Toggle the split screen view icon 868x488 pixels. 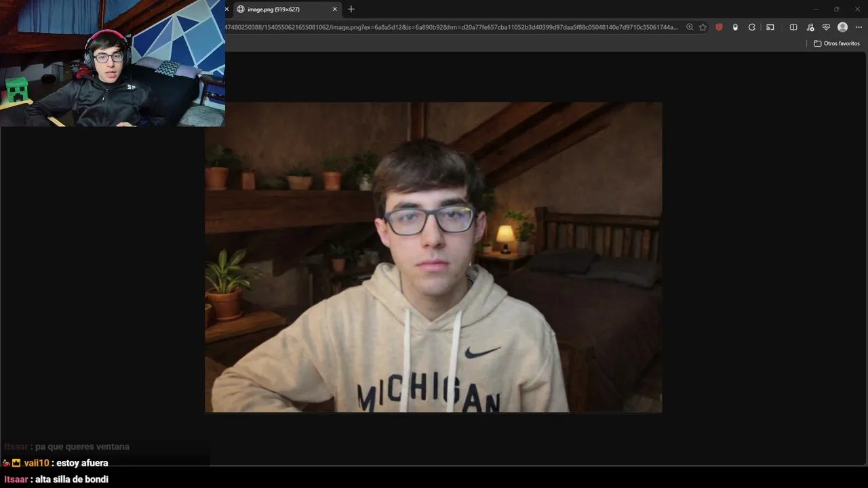[793, 27]
